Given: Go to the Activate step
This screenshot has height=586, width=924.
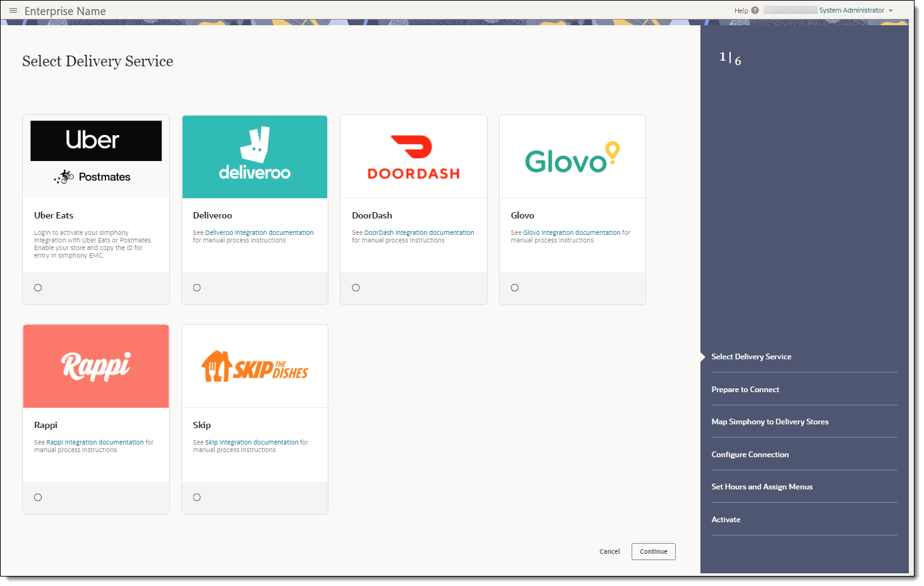Looking at the screenshot, I should click(726, 520).
